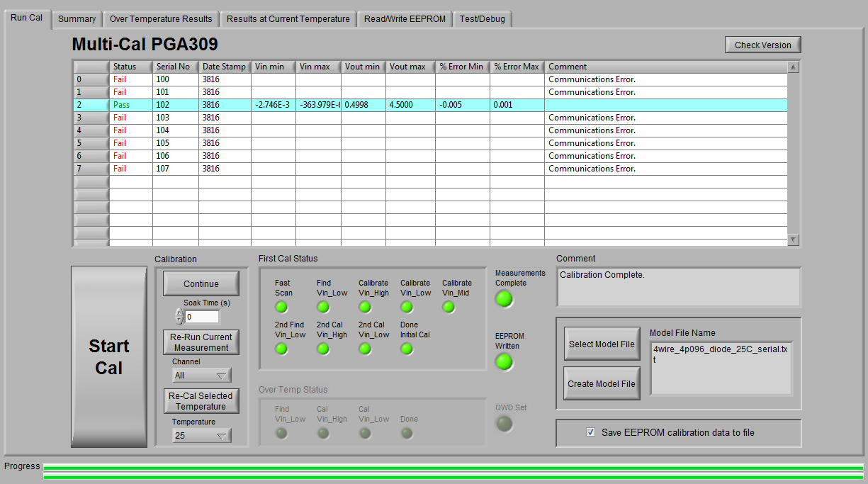Click the Model File Name text box
Viewport: 868px width, 484px height.
(721, 367)
